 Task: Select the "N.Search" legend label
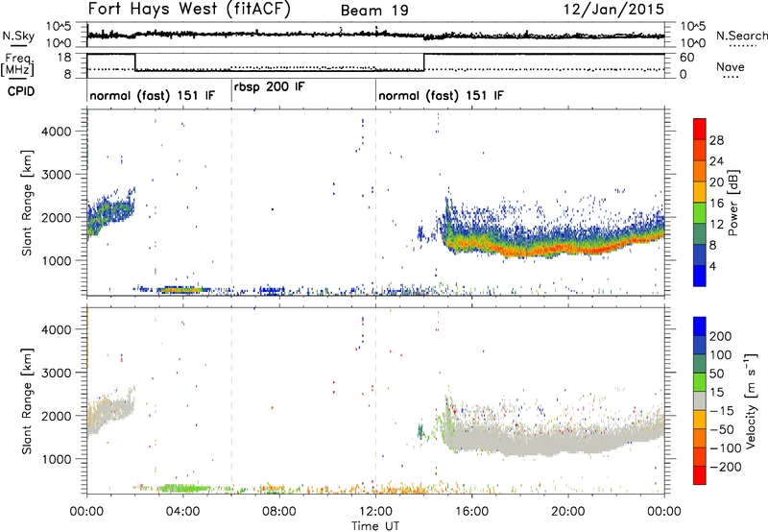pos(741,36)
